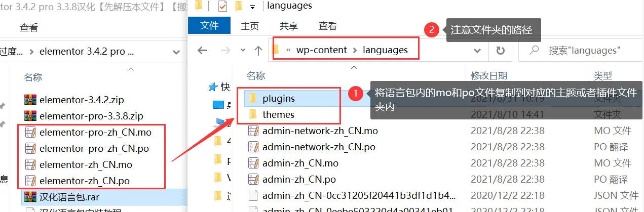The height and width of the screenshot is (212, 644).
Task: Click 2021/8/28 22:38 date of admin-network-zh_CN.mo
Action: 508,131
